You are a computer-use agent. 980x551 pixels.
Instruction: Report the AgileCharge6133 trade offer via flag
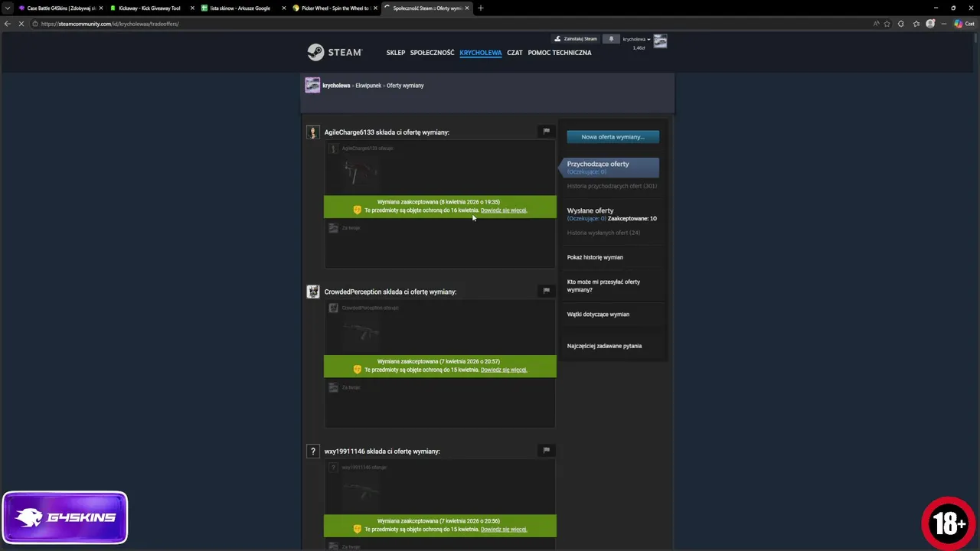[546, 131]
